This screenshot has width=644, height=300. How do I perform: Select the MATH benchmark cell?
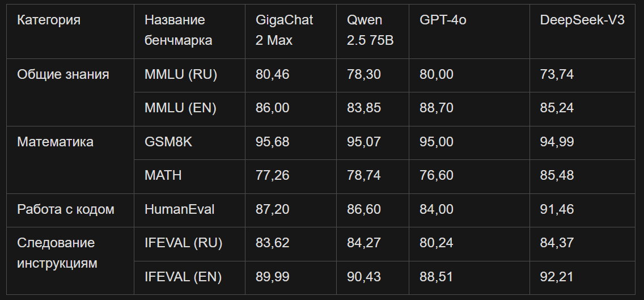pyautogui.click(x=189, y=176)
